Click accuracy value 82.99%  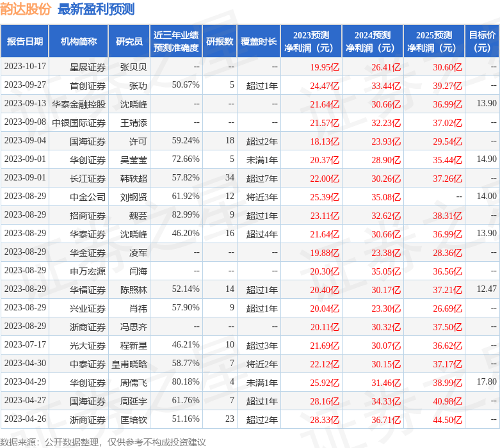pyautogui.click(x=186, y=214)
